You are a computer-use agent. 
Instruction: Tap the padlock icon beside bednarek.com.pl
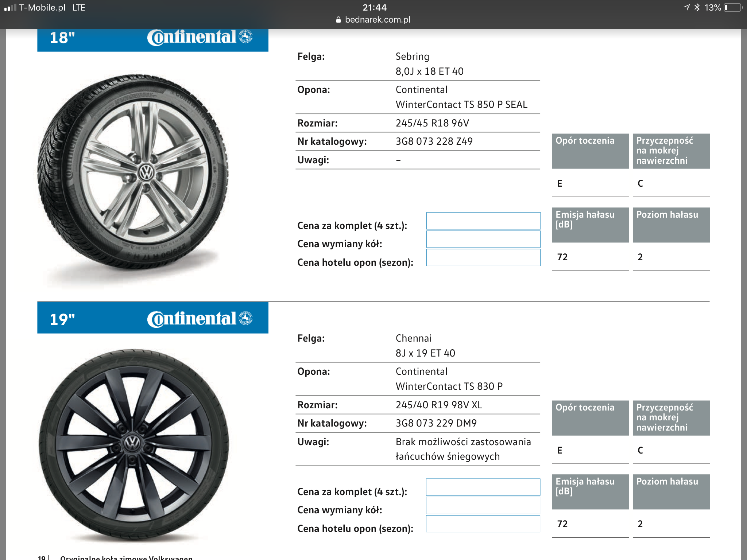(x=338, y=20)
